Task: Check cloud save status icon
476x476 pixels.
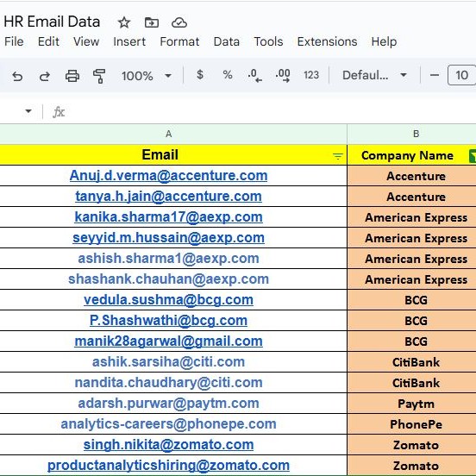Action: click(x=179, y=22)
